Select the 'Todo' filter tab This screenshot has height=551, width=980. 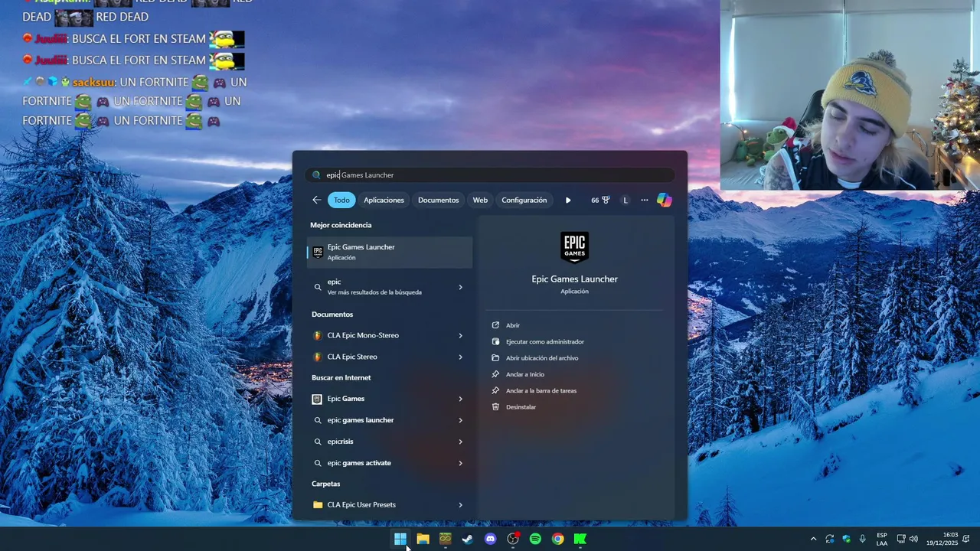[x=341, y=200]
